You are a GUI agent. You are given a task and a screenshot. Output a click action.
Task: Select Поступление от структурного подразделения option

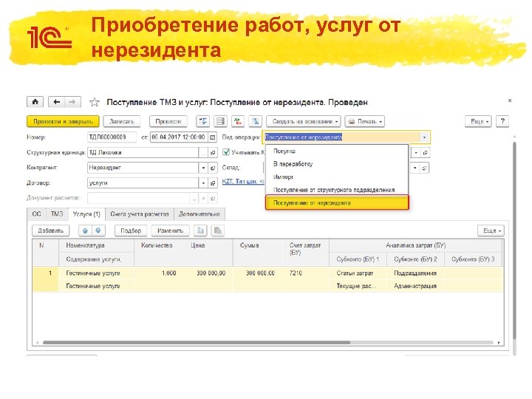[337, 190]
